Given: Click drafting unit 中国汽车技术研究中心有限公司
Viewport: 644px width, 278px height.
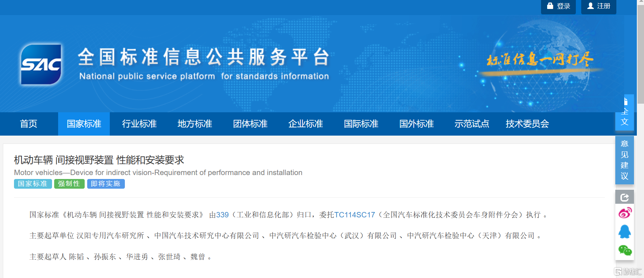Looking at the screenshot, I should point(207,236).
